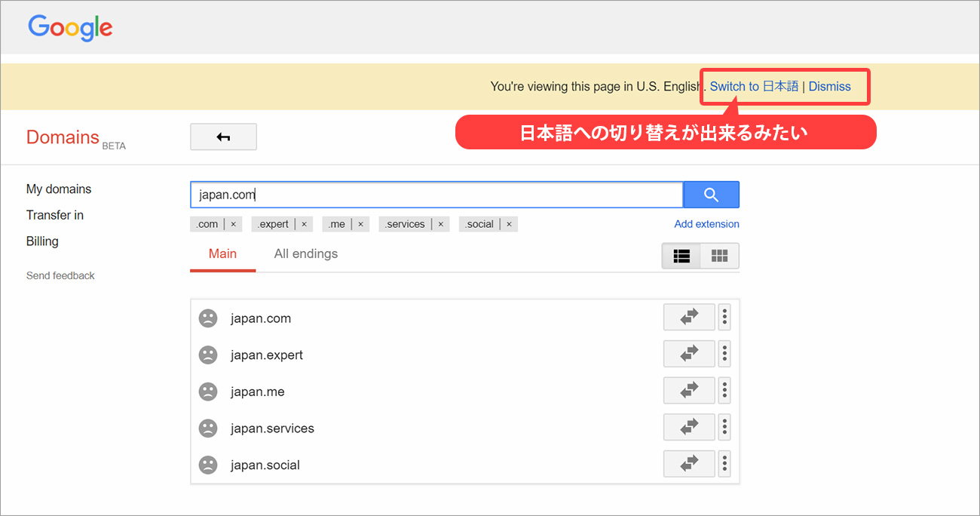Open more options menu for japan.com
980x516 pixels.
(724, 318)
